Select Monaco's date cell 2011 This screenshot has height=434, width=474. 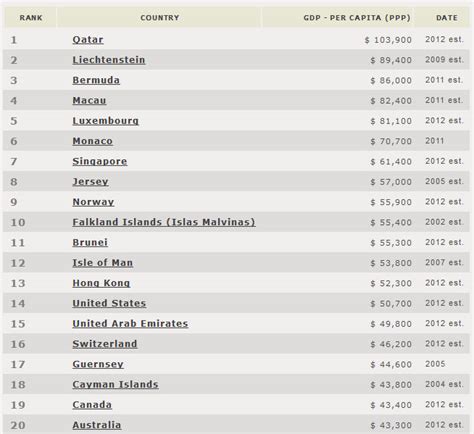coord(435,141)
